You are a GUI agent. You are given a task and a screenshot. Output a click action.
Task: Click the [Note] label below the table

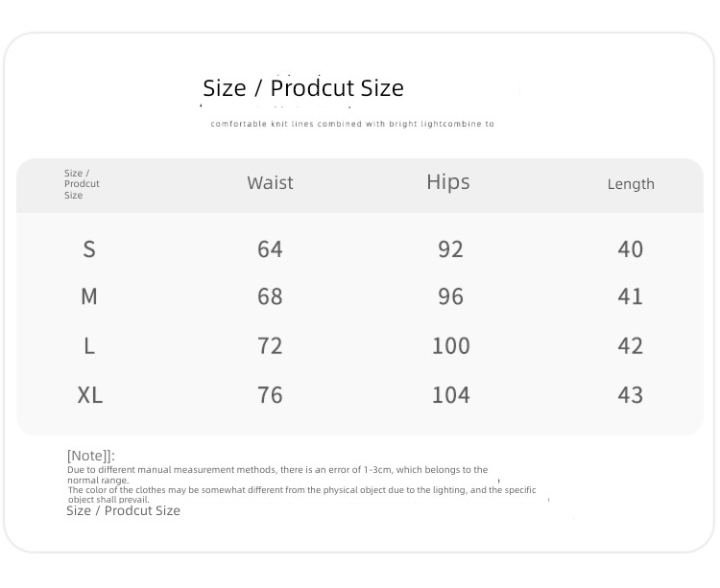tap(91, 456)
